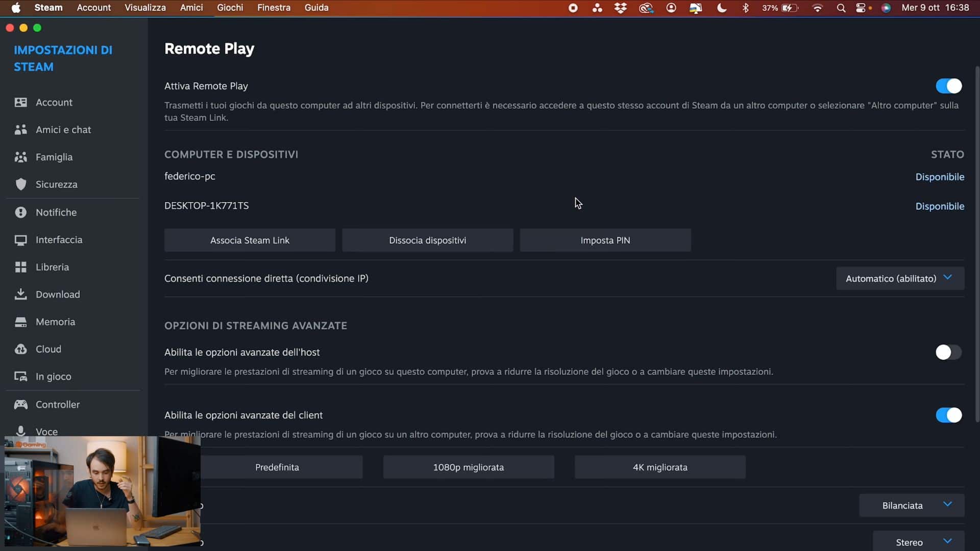The height and width of the screenshot is (551, 980).
Task: Open the Visualizza menu
Action: point(145,8)
